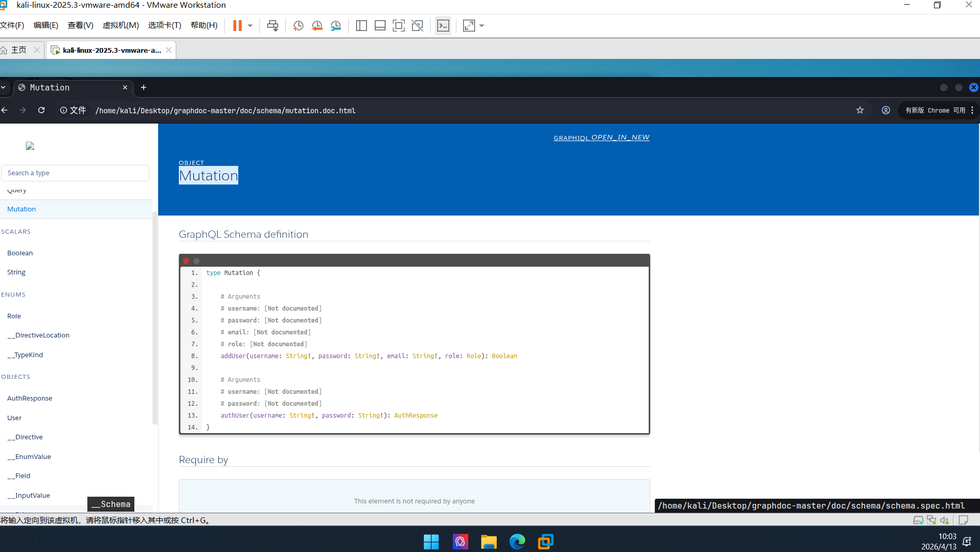Viewport: 980px width, 552px height.
Task: Open Chrome tab search dropdown
Action: coord(3,87)
